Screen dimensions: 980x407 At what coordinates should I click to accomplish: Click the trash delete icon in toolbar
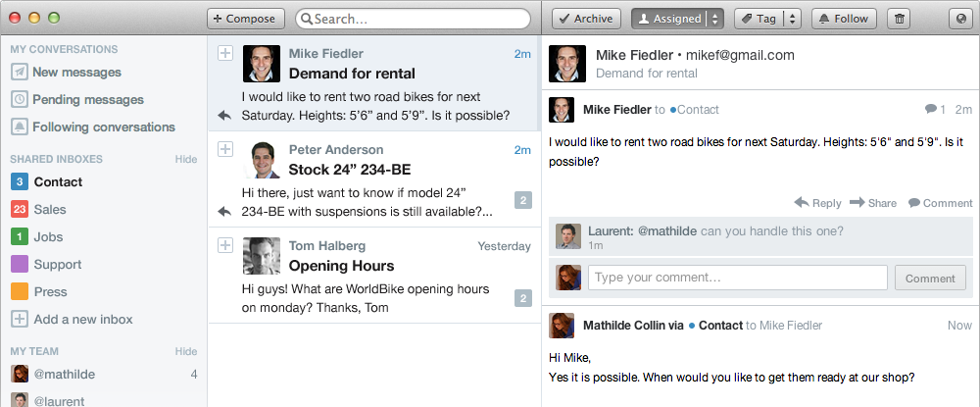pyautogui.click(x=899, y=19)
